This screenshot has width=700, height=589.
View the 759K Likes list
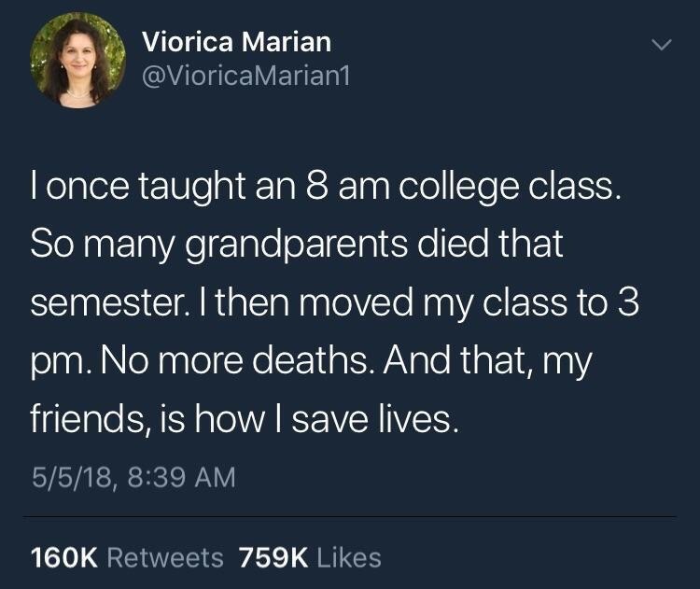(310, 557)
